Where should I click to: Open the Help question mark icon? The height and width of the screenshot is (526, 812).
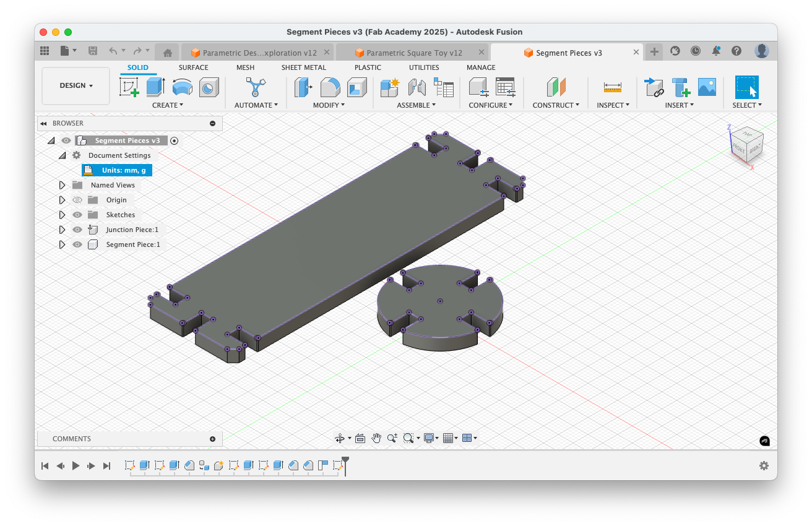tap(736, 51)
